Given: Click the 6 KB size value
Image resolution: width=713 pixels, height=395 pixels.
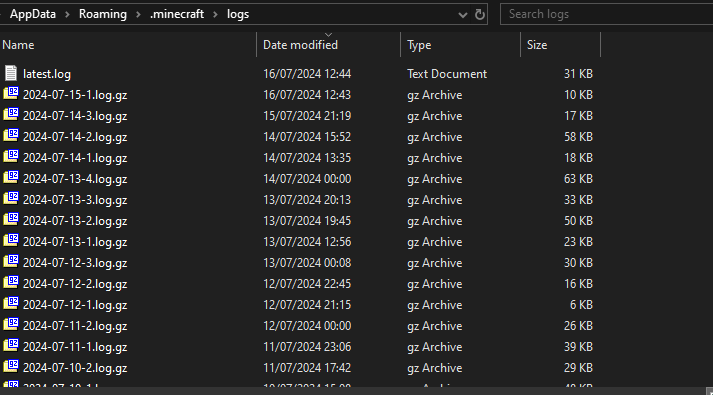Looking at the screenshot, I should (581, 305).
